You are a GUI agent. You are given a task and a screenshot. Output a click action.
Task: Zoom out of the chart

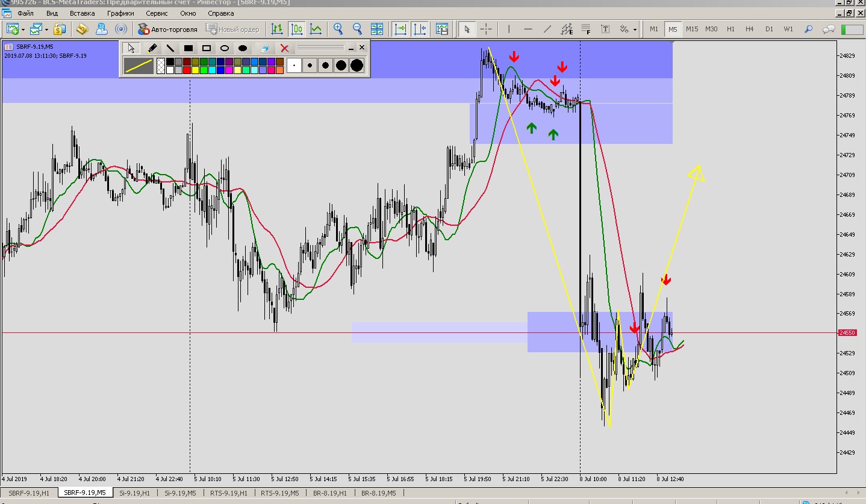point(358,29)
